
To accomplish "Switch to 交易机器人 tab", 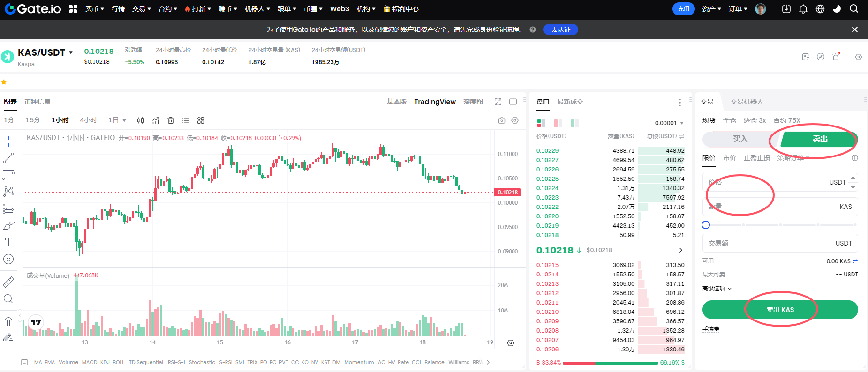I will pyautogui.click(x=747, y=102).
